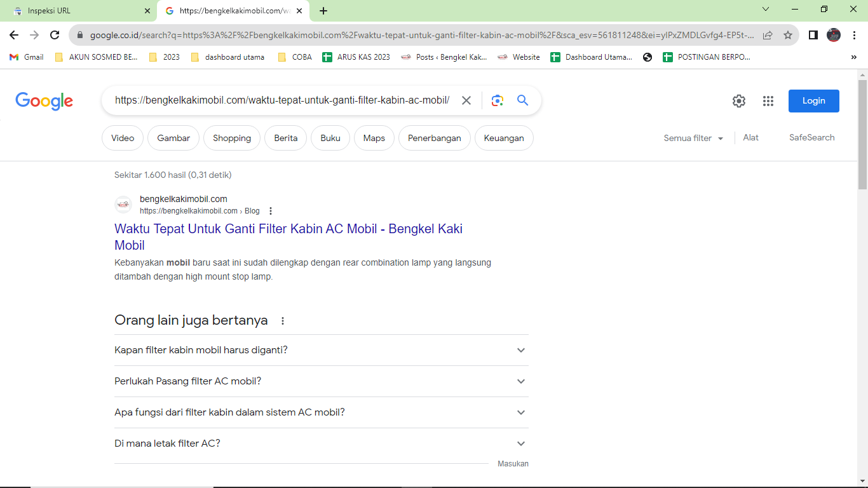Screen dimensions: 868x488
Task: Open a new browser tab
Action: (323, 11)
